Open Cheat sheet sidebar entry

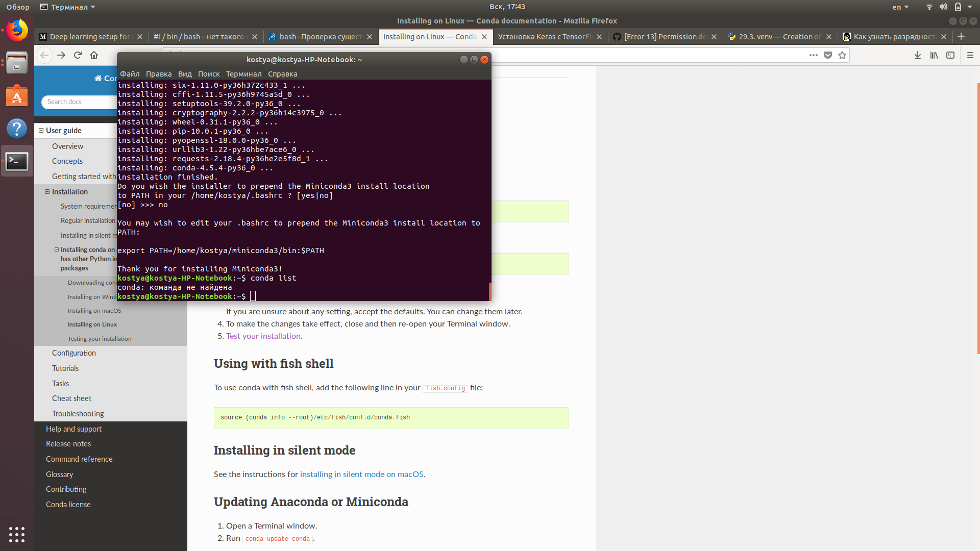(x=72, y=398)
